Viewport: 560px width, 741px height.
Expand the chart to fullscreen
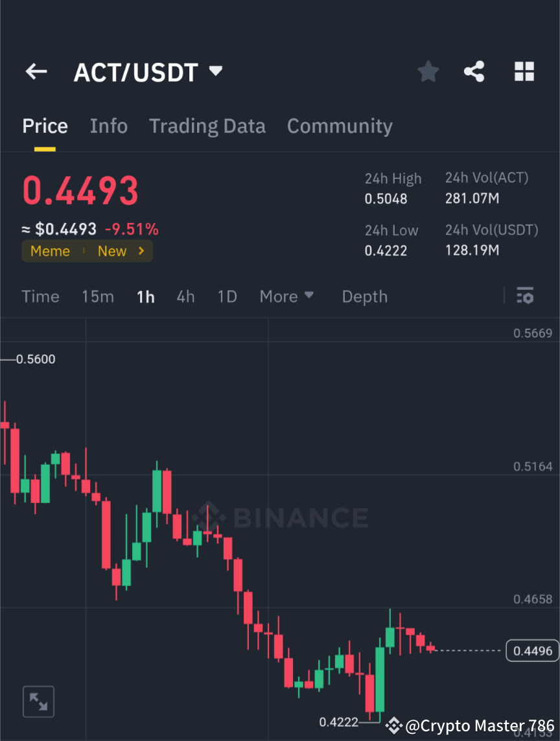tap(38, 701)
